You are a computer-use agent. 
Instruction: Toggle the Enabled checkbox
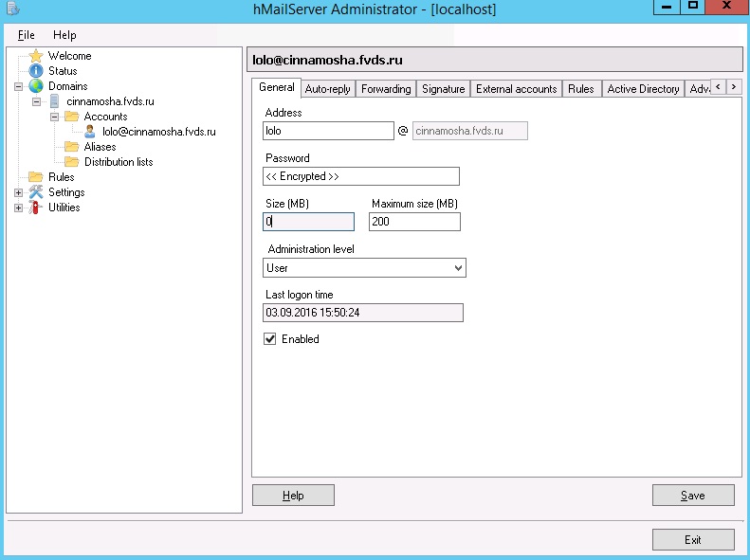point(270,339)
